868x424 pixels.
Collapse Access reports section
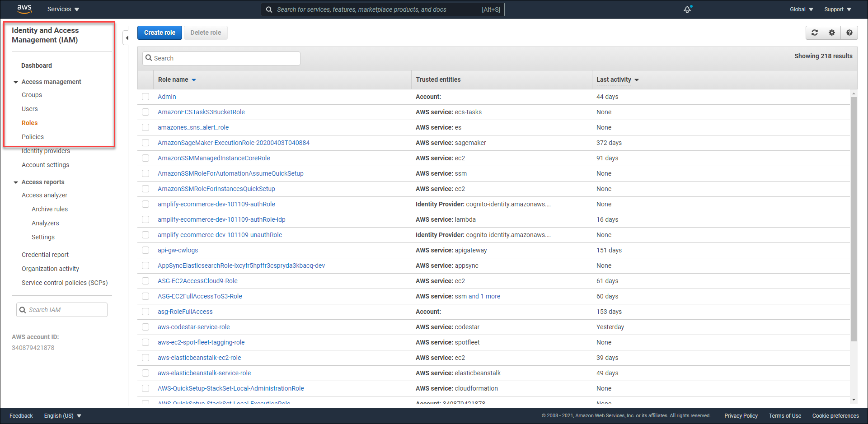click(x=16, y=182)
